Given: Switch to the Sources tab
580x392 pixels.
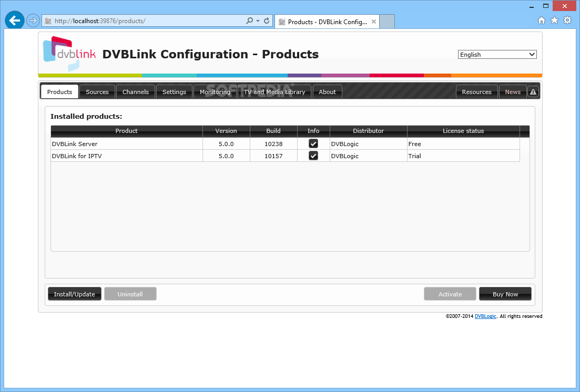Looking at the screenshot, I should (x=97, y=92).
